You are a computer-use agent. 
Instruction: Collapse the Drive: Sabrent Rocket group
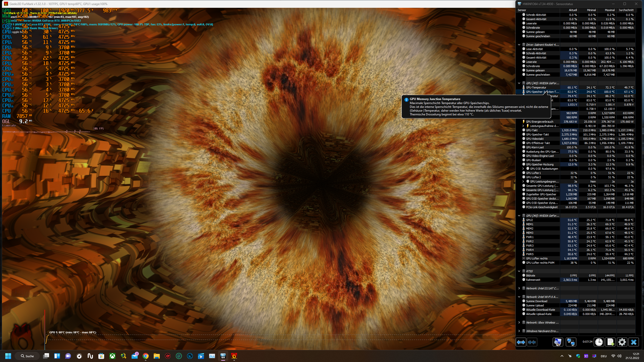point(519,45)
